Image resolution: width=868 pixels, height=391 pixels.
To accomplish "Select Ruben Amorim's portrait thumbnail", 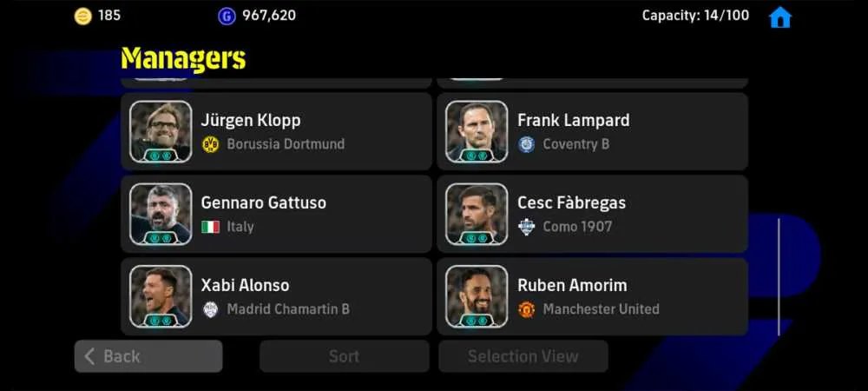I will click(477, 296).
